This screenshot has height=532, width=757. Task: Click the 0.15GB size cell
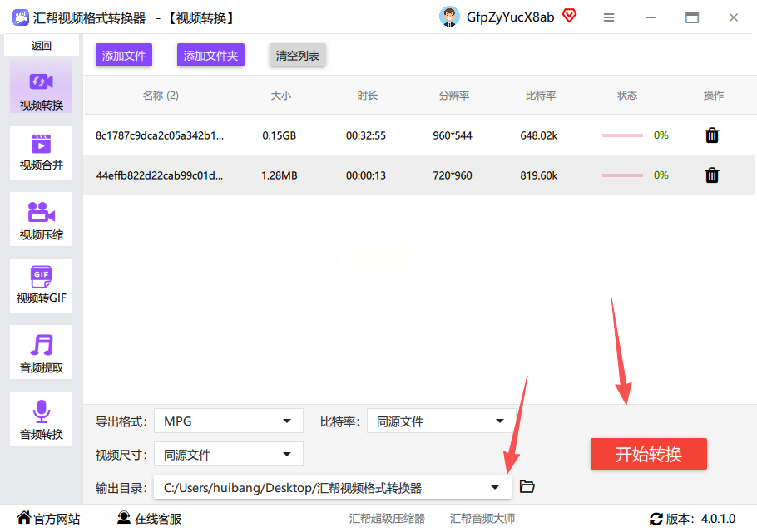click(279, 135)
